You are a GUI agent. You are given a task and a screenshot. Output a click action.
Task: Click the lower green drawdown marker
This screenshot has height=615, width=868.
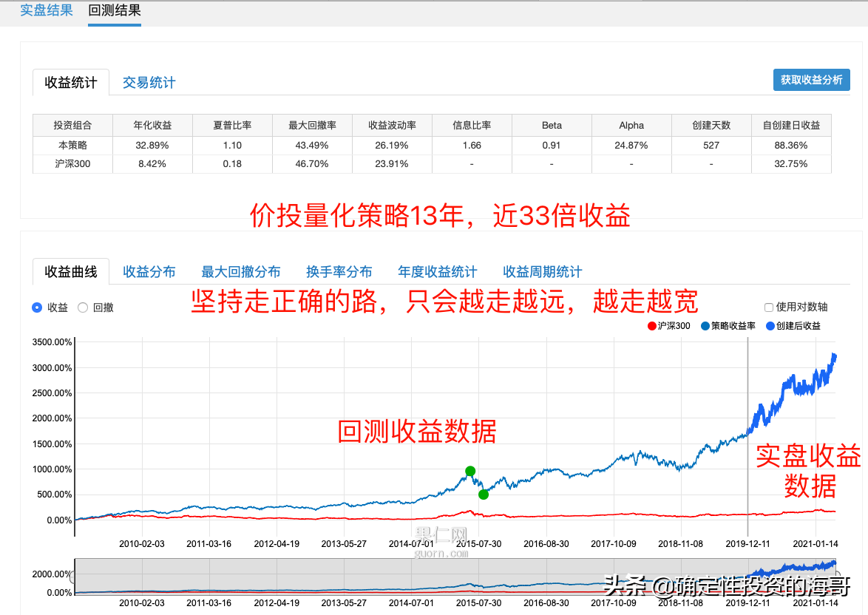[484, 495]
